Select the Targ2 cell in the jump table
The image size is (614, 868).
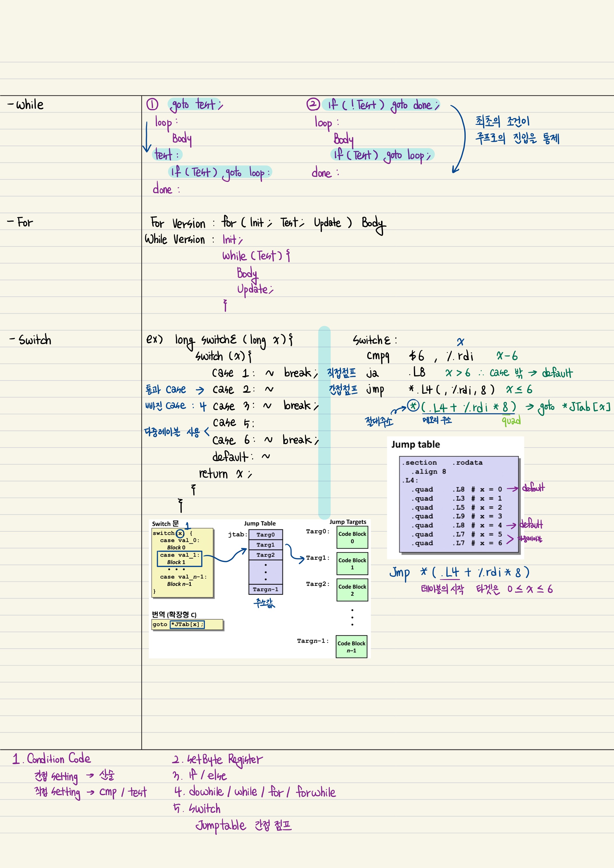(x=266, y=555)
